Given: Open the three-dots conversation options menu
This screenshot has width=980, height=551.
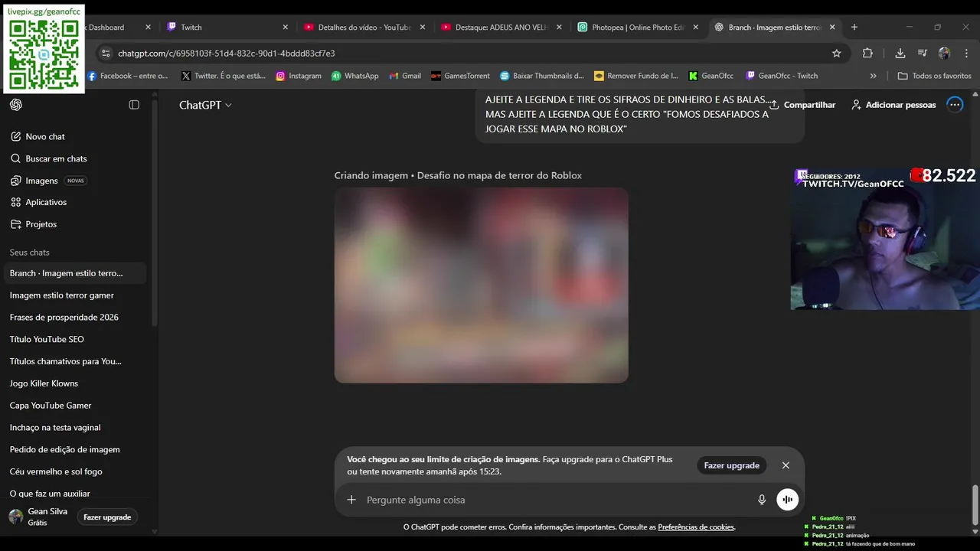Looking at the screenshot, I should (955, 105).
